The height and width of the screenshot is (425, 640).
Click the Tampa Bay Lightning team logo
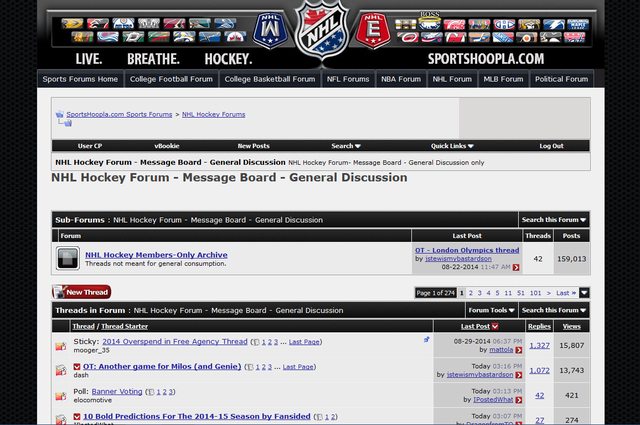pyautogui.click(x=554, y=24)
